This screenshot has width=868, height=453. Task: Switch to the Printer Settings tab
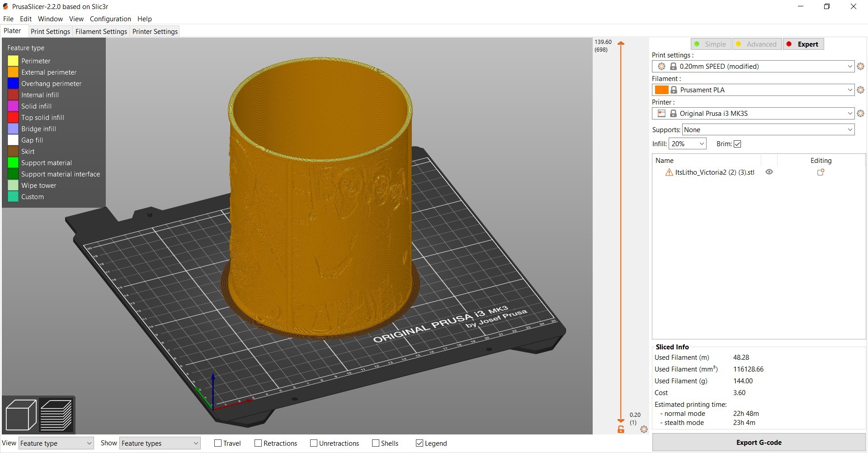[x=155, y=32]
